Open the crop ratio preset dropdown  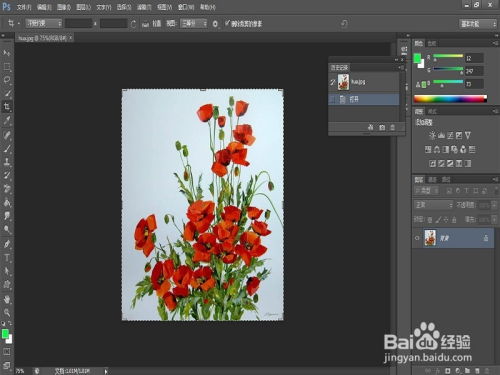point(44,23)
